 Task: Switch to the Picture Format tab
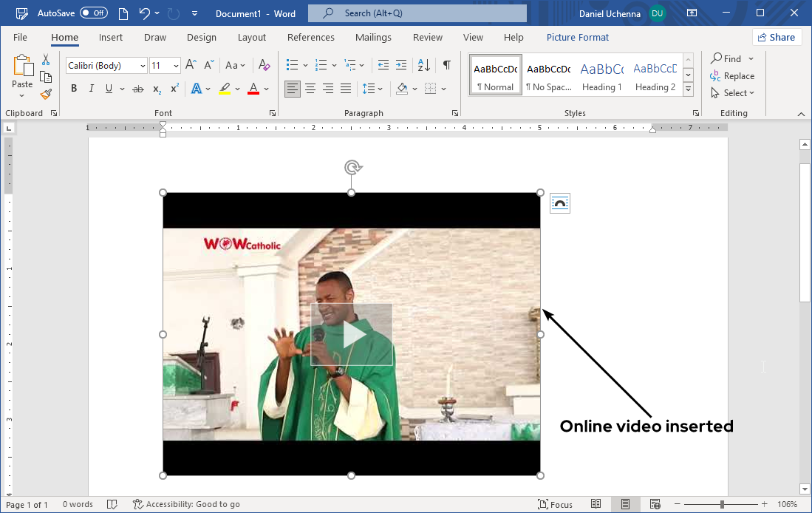point(577,37)
